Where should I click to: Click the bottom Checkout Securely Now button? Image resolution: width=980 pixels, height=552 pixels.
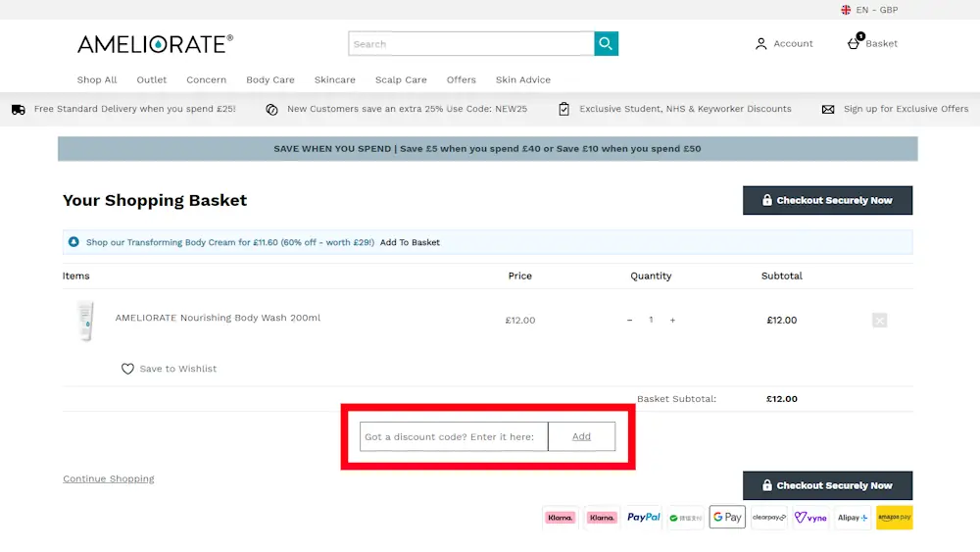point(827,485)
